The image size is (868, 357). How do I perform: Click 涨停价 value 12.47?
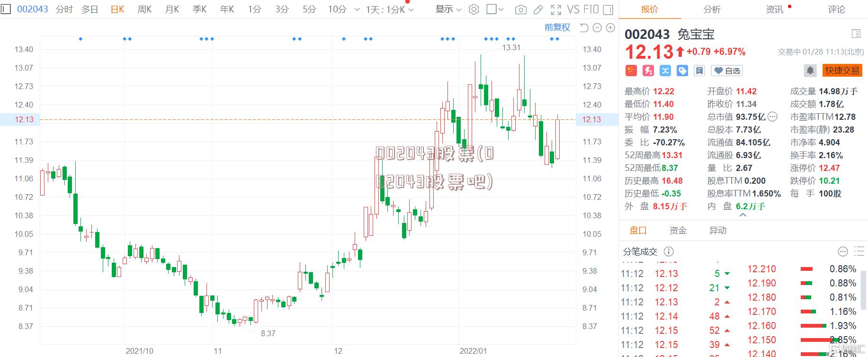pyautogui.click(x=829, y=168)
